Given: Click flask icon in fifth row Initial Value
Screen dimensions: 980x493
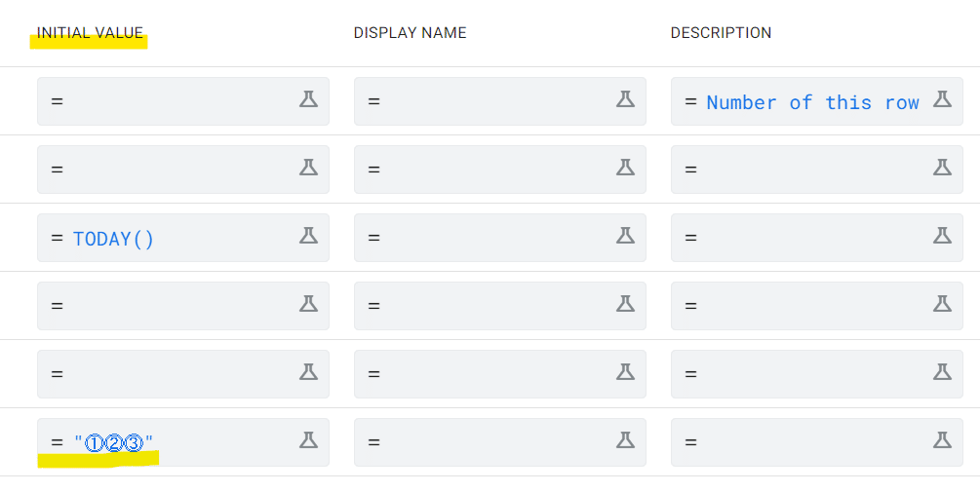Looking at the screenshot, I should tap(308, 372).
